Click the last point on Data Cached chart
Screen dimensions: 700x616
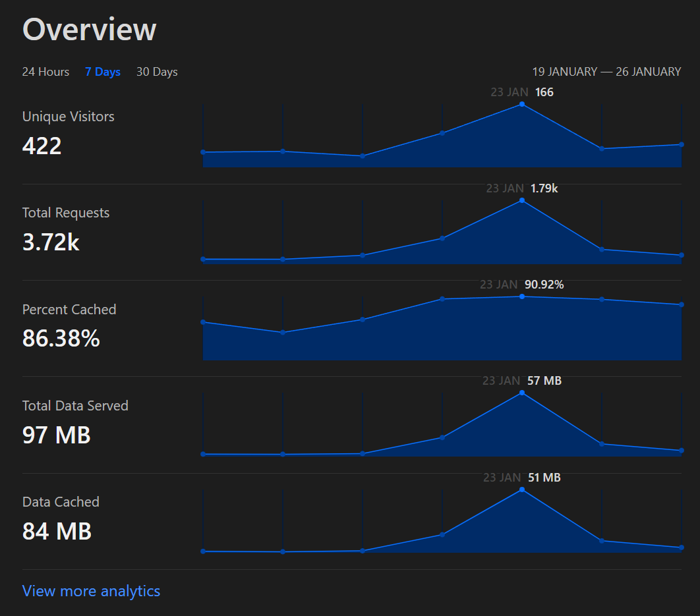(681, 548)
